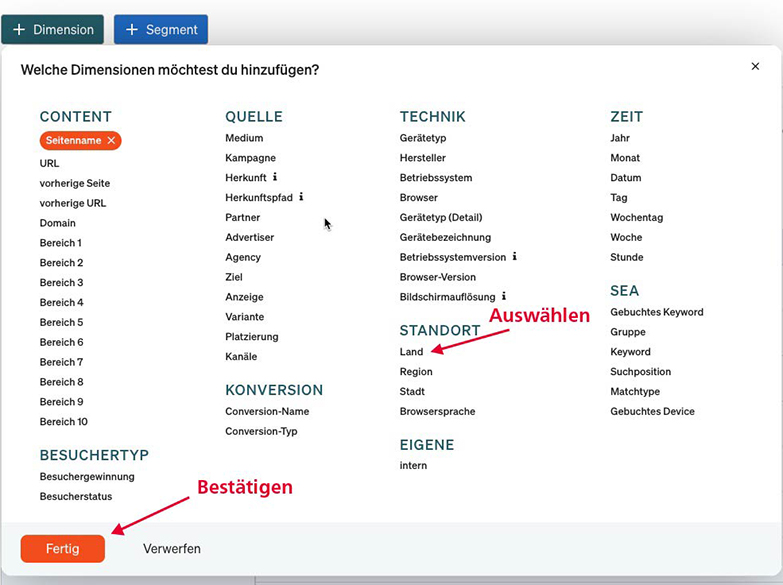Add the Conversion-Name dimension
This screenshot has width=783, height=585.
[x=267, y=412]
